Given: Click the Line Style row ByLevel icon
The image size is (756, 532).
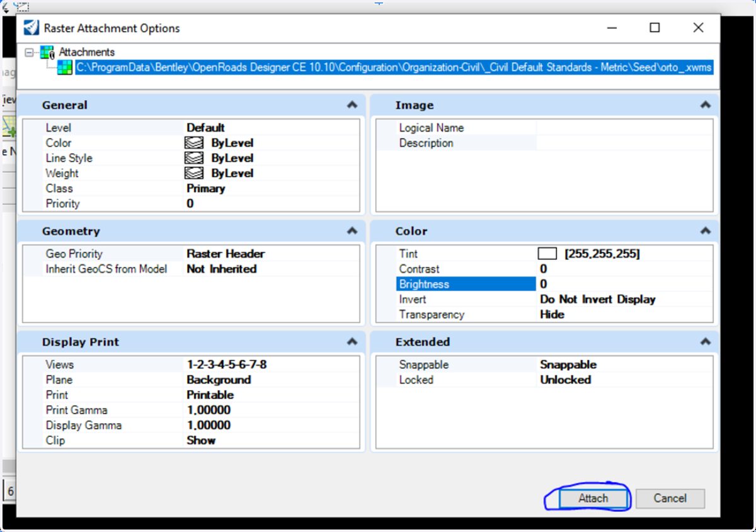Looking at the screenshot, I should pos(193,158).
